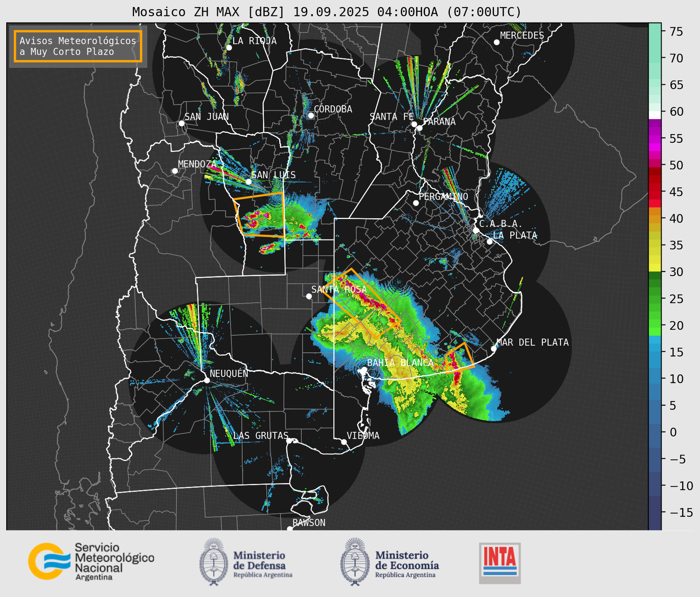The height and width of the screenshot is (597, 700).
Task: Click the white 60 dBZ band on the color scale
Action: pos(655,115)
